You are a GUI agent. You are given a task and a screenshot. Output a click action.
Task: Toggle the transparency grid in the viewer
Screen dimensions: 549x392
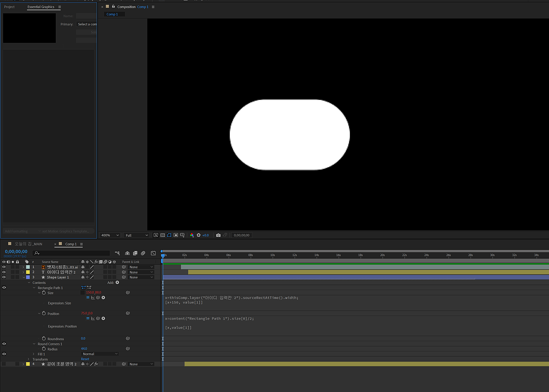pyautogui.click(x=163, y=235)
